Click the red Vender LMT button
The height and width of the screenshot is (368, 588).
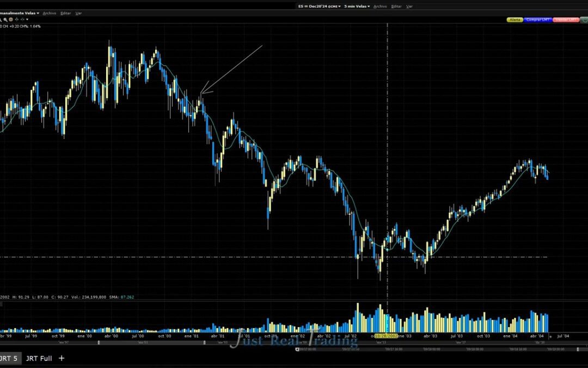point(566,20)
